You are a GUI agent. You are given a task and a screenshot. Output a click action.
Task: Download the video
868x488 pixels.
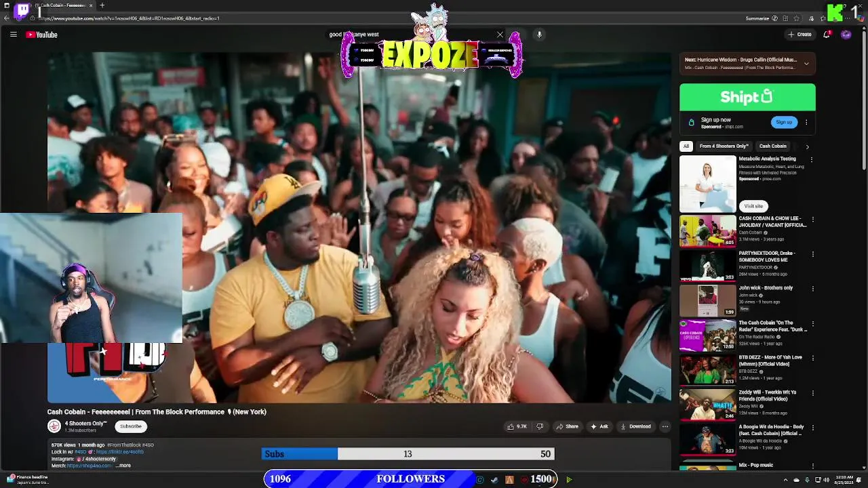(x=636, y=426)
